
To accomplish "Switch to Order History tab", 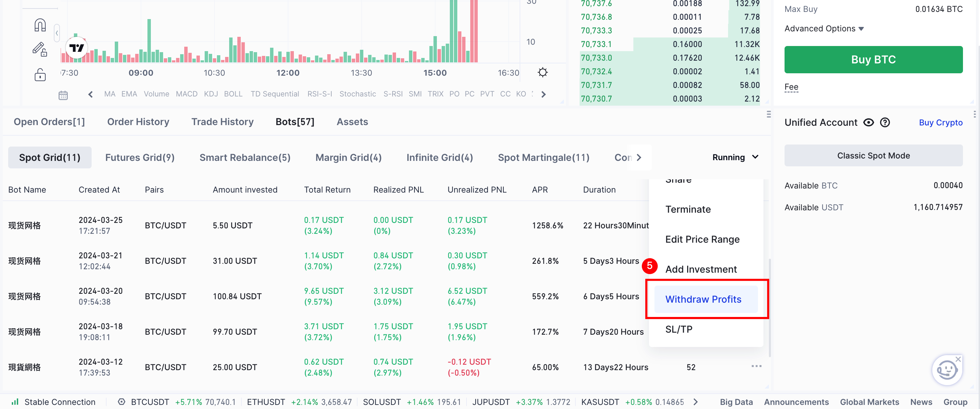I will tap(138, 122).
